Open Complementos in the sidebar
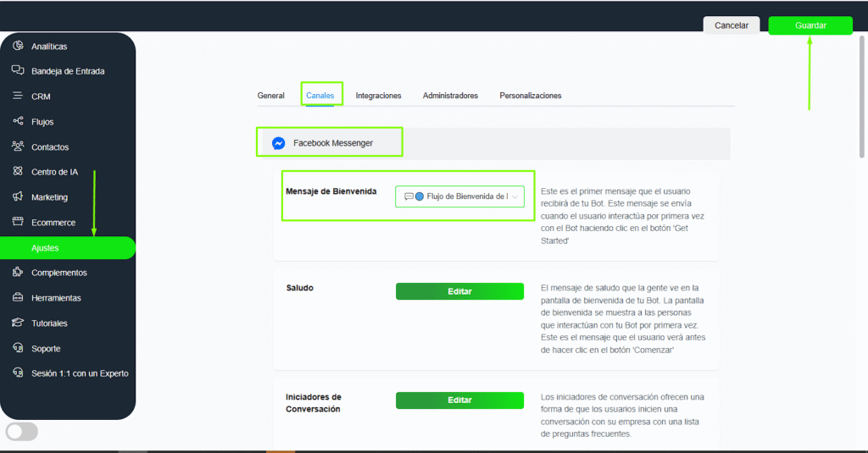This screenshot has height=453, width=868. coord(59,273)
